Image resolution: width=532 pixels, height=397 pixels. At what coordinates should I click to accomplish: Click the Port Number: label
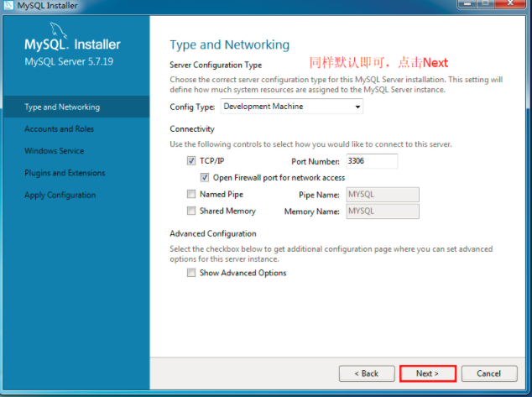316,161
